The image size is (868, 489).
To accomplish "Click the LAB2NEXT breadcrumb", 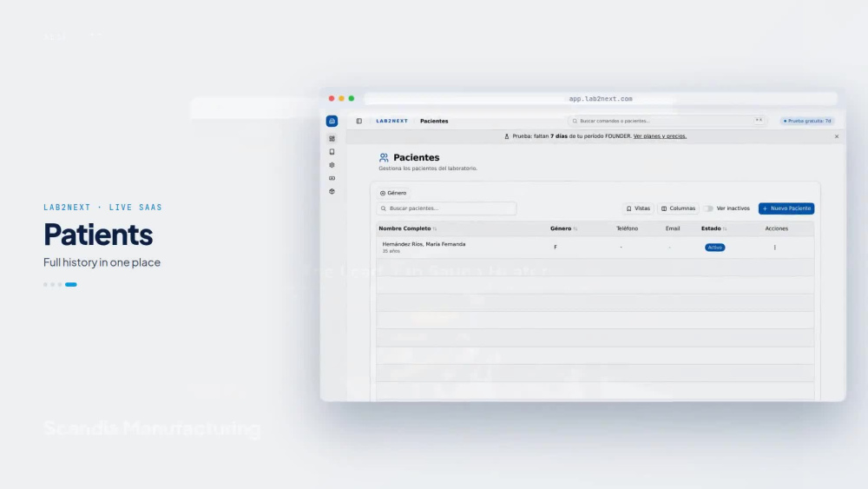I will [x=392, y=121].
